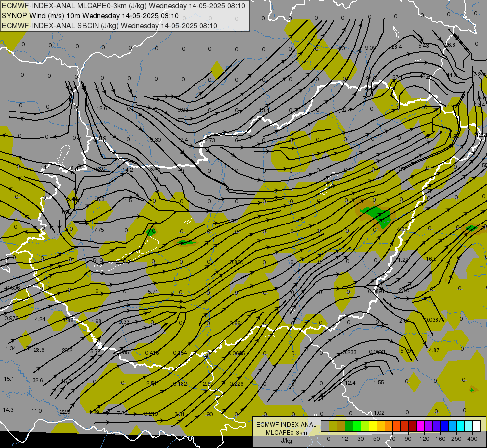The width and height of the screenshot is (487, 448).
Task: Click the 2.73 data value
Action: [210, 140]
